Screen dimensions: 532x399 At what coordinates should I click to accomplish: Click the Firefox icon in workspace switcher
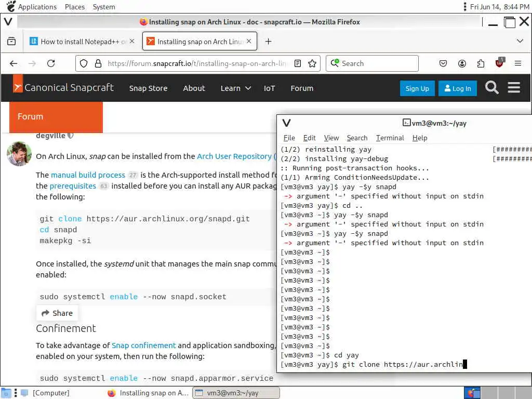[472, 393]
